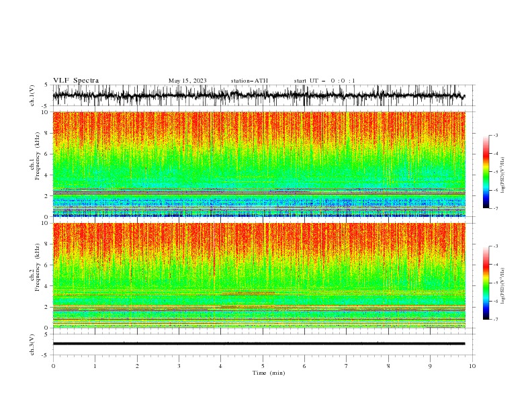The width and height of the screenshot is (532, 411).
Task: Click the upper 'log(PSD)(V²/Hz)' colorbar label
Action: point(503,175)
